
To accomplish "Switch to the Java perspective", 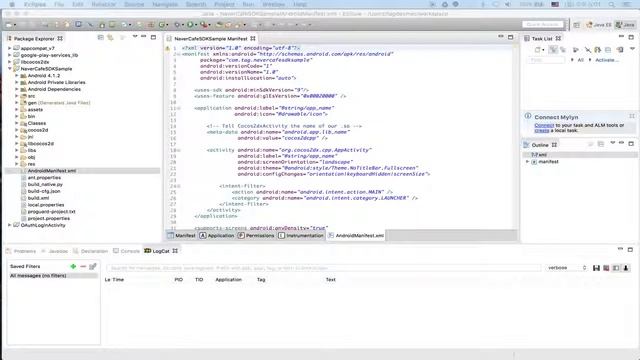I will click(625, 25).
